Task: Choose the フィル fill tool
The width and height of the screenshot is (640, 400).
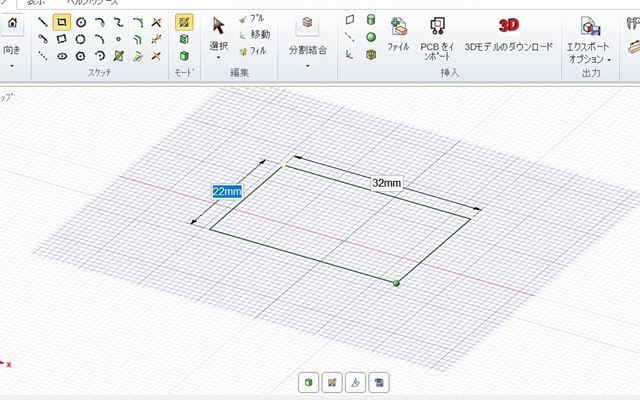Action: [x=253, y=51]
